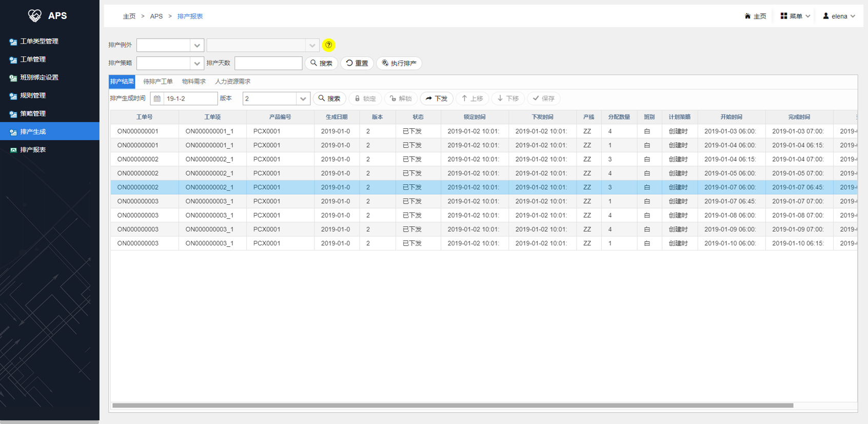This screenshot has width=868, height=424.
Task: Switch to the 人力资源需求 tab
Action: click(x=233, y=82)
